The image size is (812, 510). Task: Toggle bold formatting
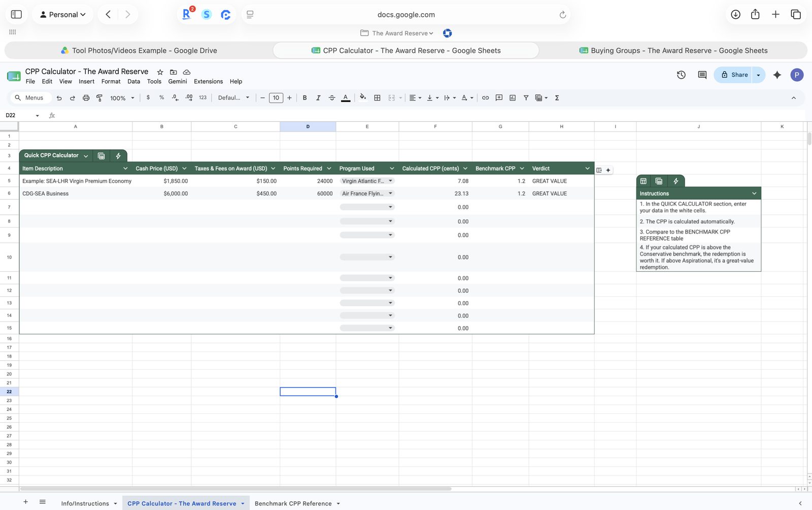pos(305,98)
